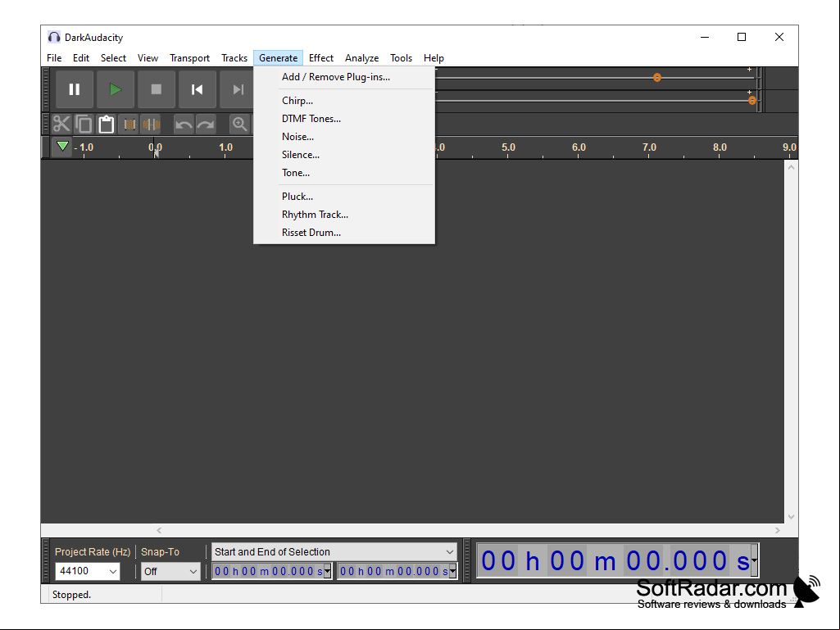Click the horizontal scrollbar right arrow

[778, 530]
